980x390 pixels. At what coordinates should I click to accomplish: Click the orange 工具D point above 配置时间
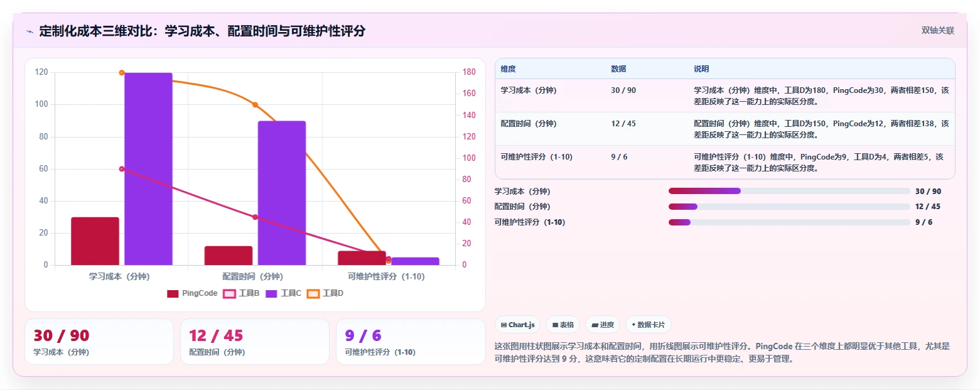[x=255, y=105]
